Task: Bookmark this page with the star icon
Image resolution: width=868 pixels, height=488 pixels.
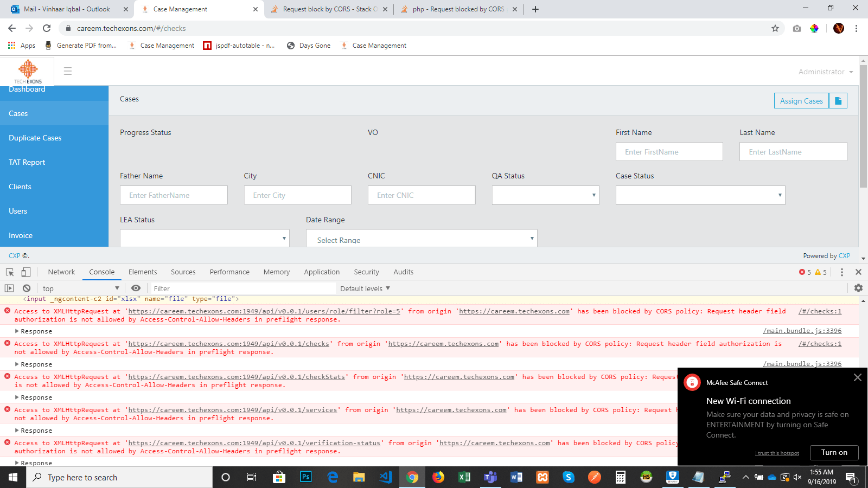Action: (x=776, y=28)
